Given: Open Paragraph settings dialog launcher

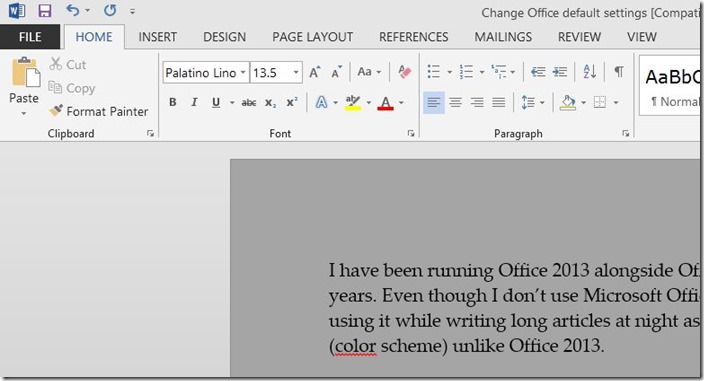Looking at the screenshot, I should click(x=626, y=133).
